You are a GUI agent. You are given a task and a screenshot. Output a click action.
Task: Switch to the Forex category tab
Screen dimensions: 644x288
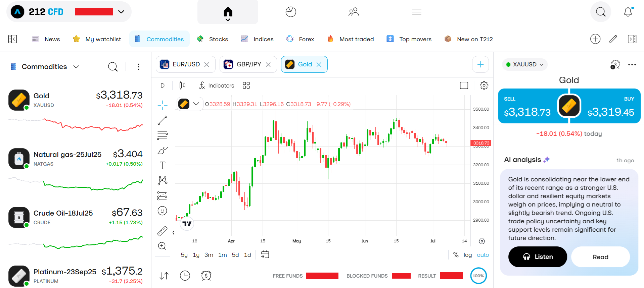(x=300, y=39)
